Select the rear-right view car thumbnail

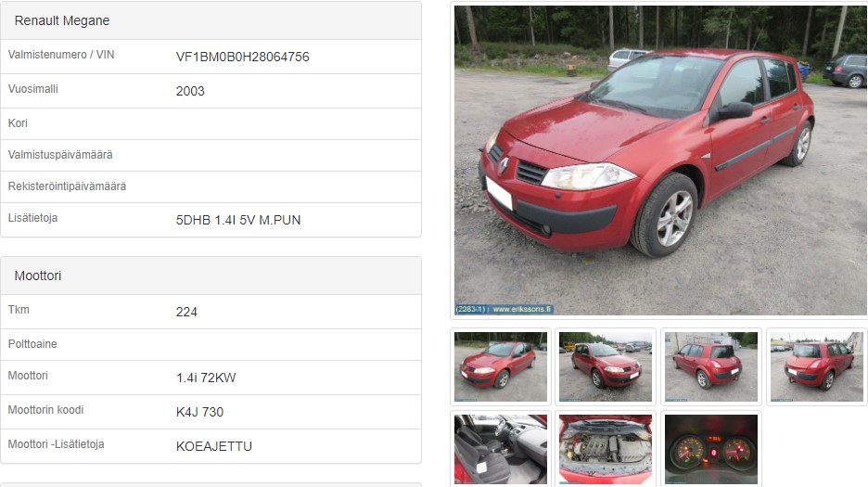coord(816,366)
